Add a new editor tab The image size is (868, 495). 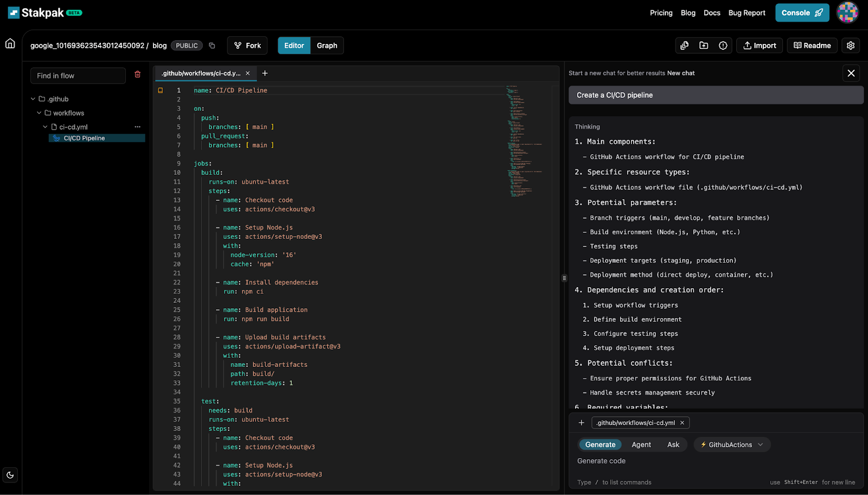click(x=265, y=73)
